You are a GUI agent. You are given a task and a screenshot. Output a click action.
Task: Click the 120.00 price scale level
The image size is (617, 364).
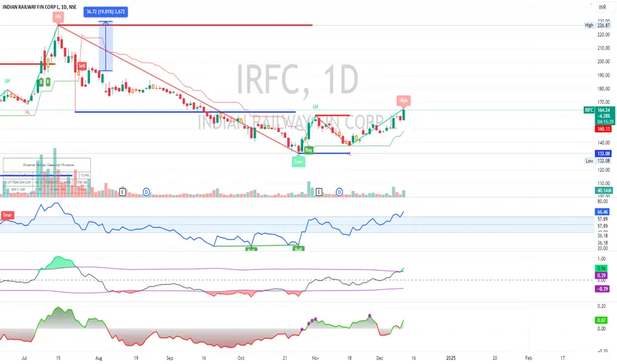[604, 170]
